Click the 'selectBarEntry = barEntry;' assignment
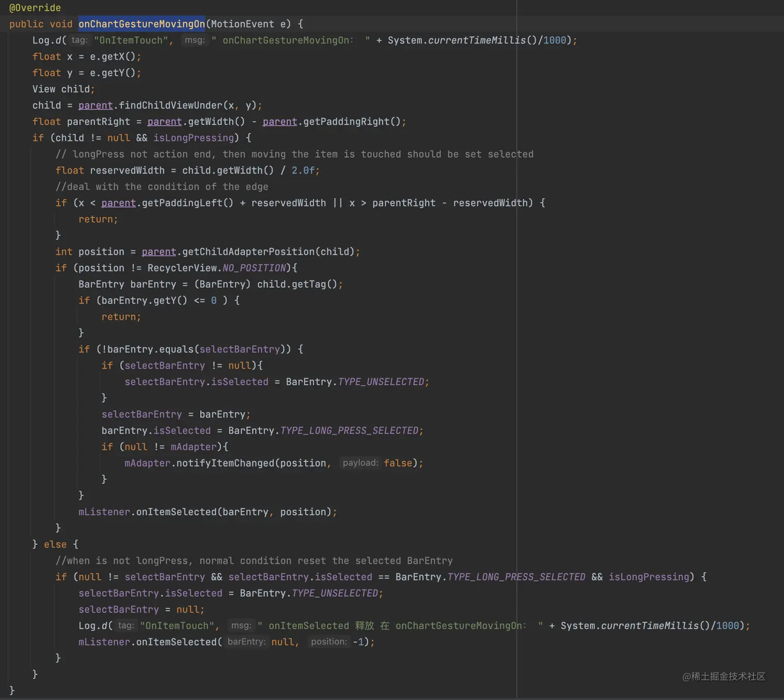 176,414
